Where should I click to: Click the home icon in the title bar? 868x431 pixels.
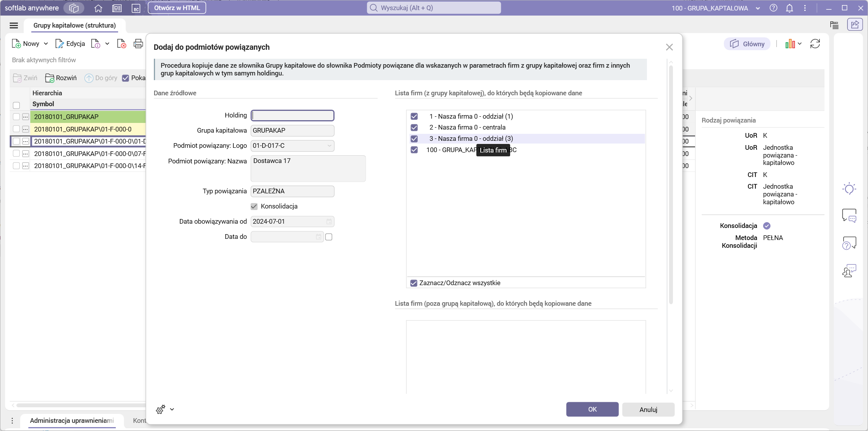click(x=98, y=8)
